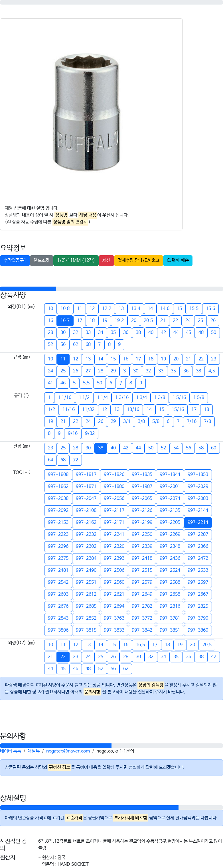
Task: Select the 16.7 outer diameter D1 option
Action: click(x=65, y=321)
